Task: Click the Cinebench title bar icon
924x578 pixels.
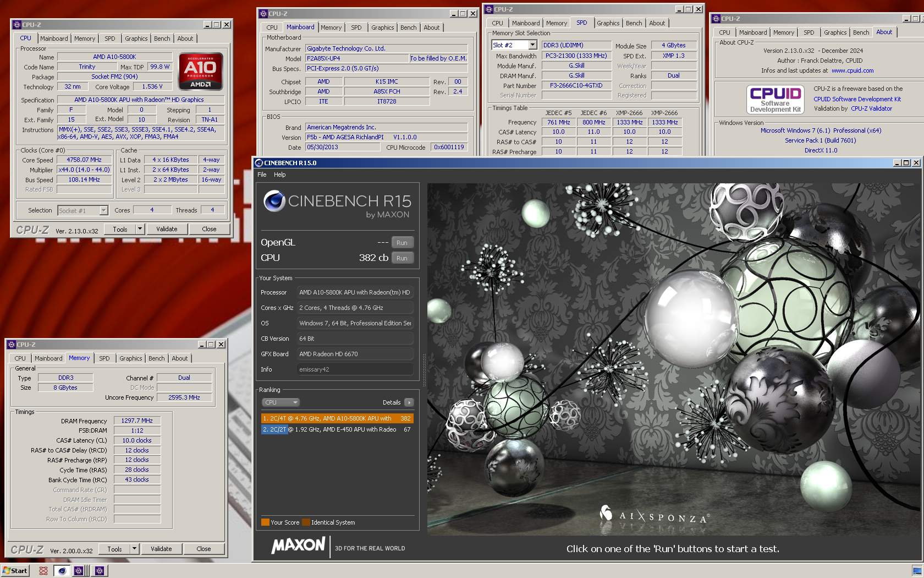Action: pyautogui.click(x=259, y=163)
